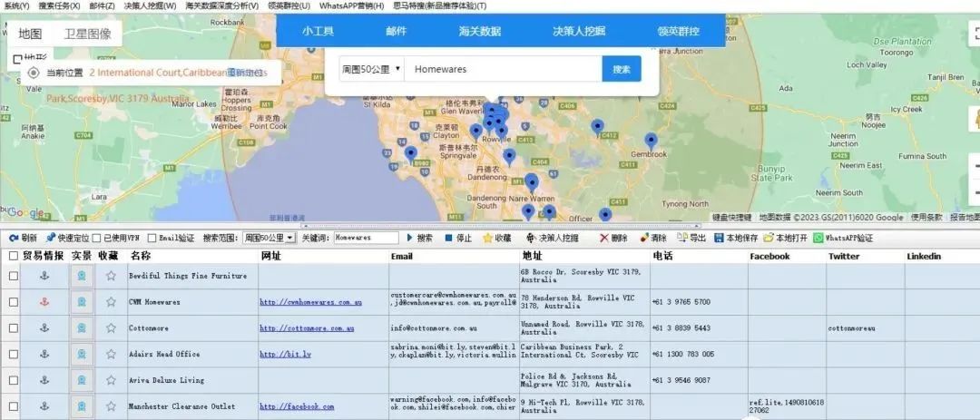Open link http://facebook.com

click(x=297, y=407)
